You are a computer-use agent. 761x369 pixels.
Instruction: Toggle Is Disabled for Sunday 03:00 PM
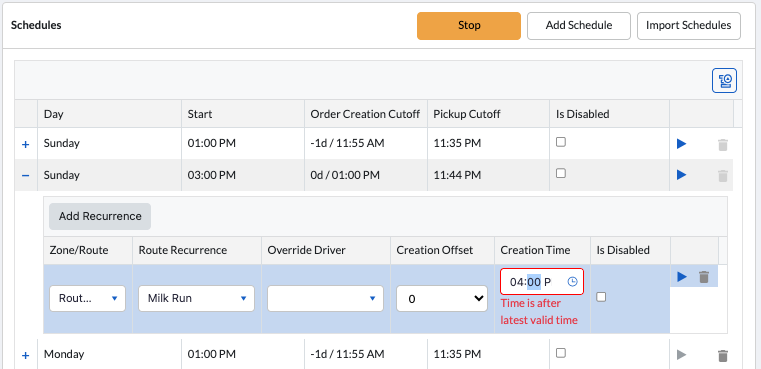click(561, 173)
